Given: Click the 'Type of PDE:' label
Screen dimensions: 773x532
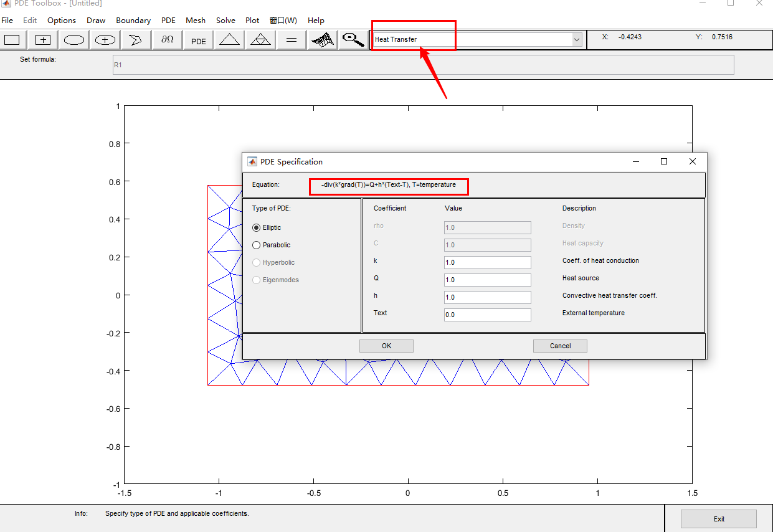Looking at the screenshot, I should point(271,208).
